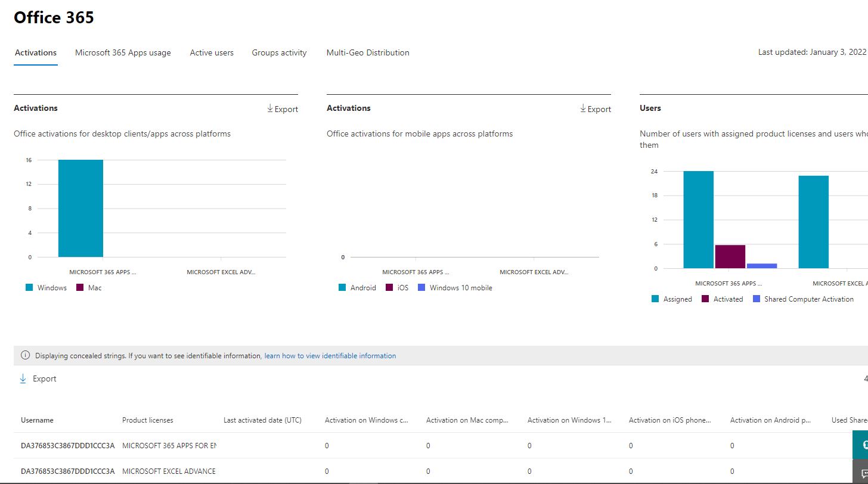Open the learn how to view identifiable information link
Viewport: 868px width, 484px height.
coord(330,355)
